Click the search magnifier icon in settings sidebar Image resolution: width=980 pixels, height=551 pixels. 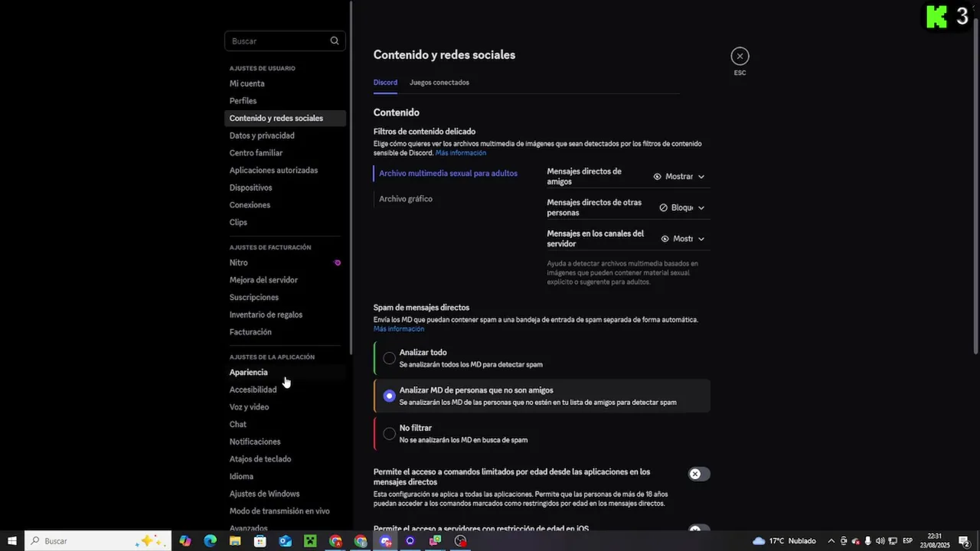[335, 41]
